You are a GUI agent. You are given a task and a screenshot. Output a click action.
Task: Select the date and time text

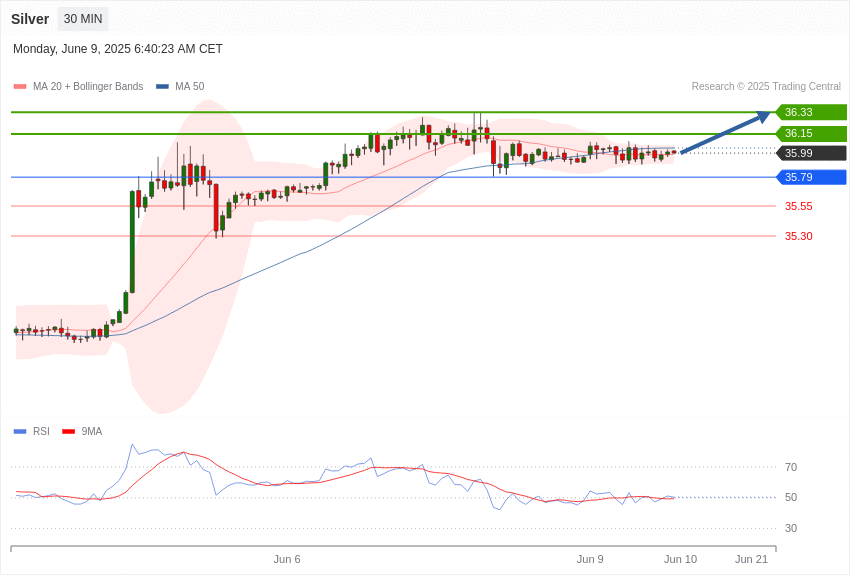118,49
